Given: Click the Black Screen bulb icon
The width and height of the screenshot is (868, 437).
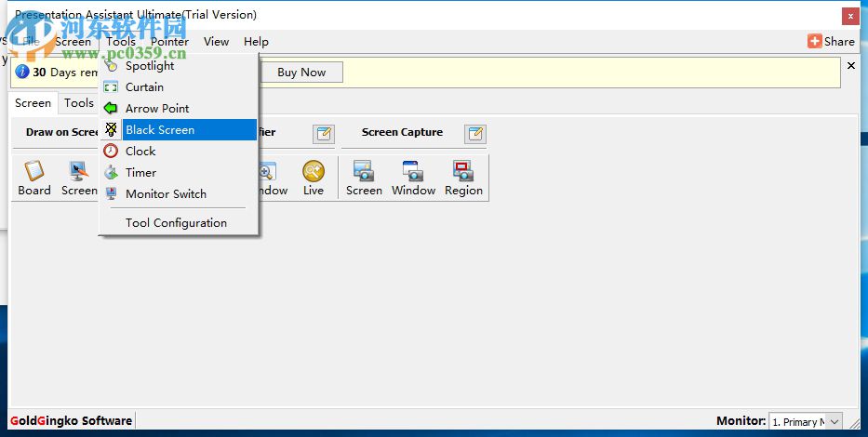Looking at the screenshot, I should (112, 130).
